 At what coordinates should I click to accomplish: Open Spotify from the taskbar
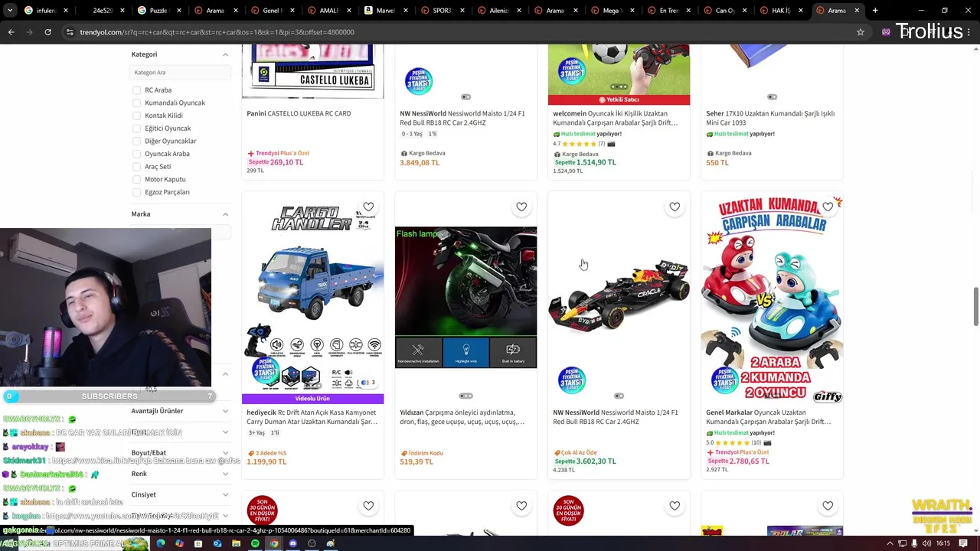point(255,544)
